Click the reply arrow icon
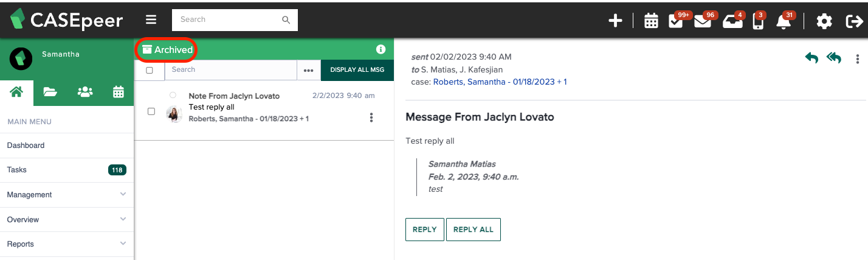 pos(811,58)
